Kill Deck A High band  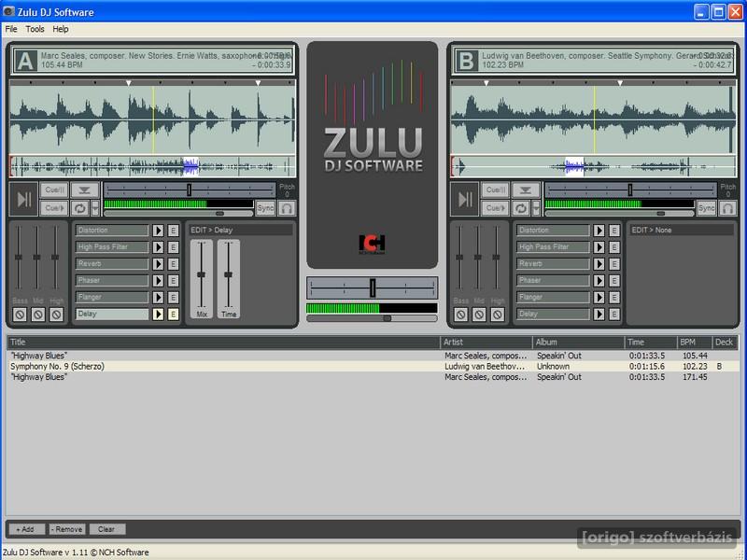click(x=56, y=315)
